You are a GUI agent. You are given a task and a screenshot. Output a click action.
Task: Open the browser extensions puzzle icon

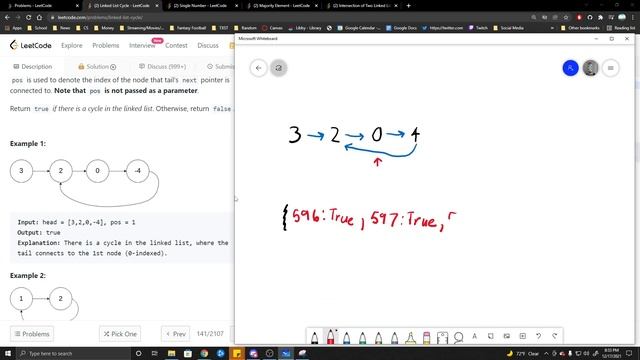(600, 17)
